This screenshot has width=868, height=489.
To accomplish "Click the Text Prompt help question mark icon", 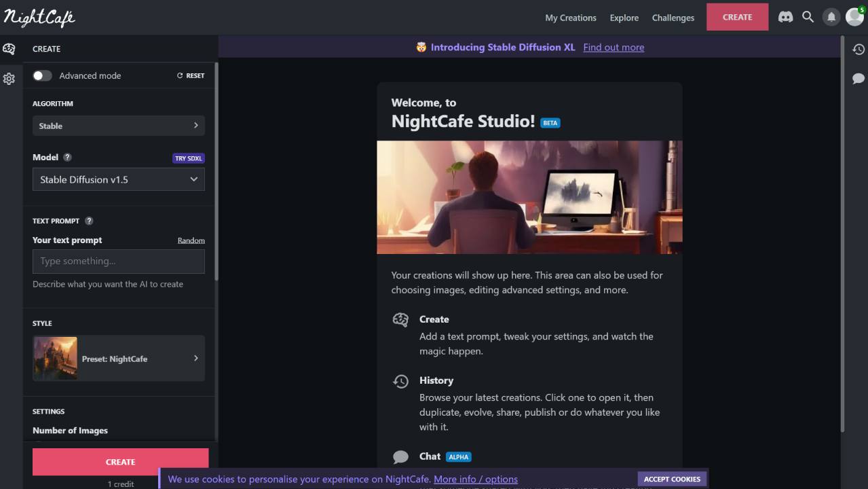I will tap(89, 221).
